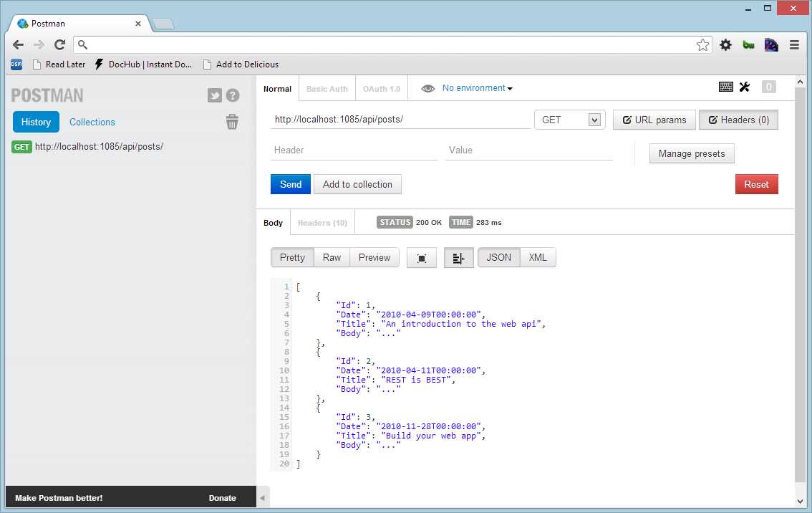The image size is (812, 513).
Task: Click the Header name field
Action: tap(354, 150)
